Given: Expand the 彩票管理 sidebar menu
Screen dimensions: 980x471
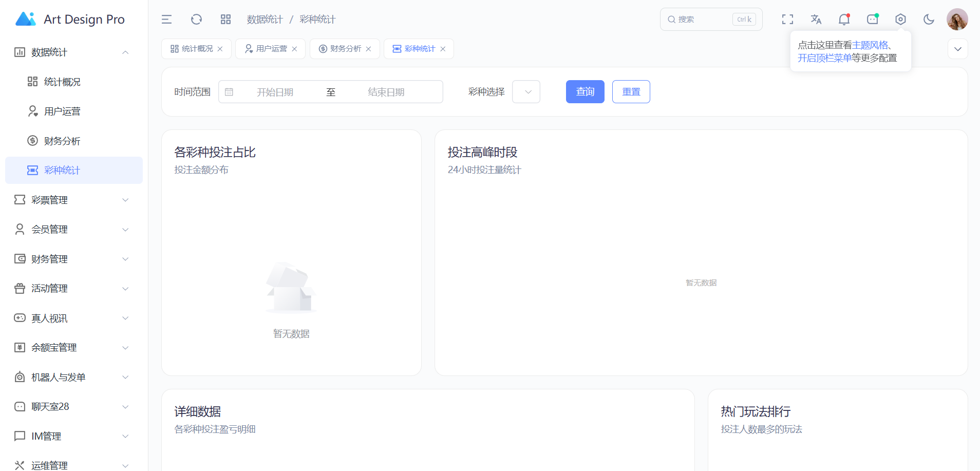Looking at the screenshot, I should (71, 200).
